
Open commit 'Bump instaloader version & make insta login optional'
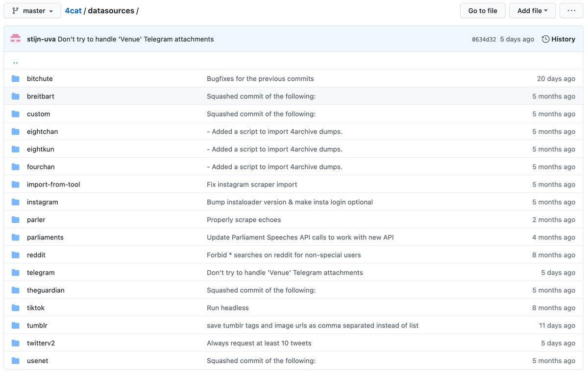(290, 202)
